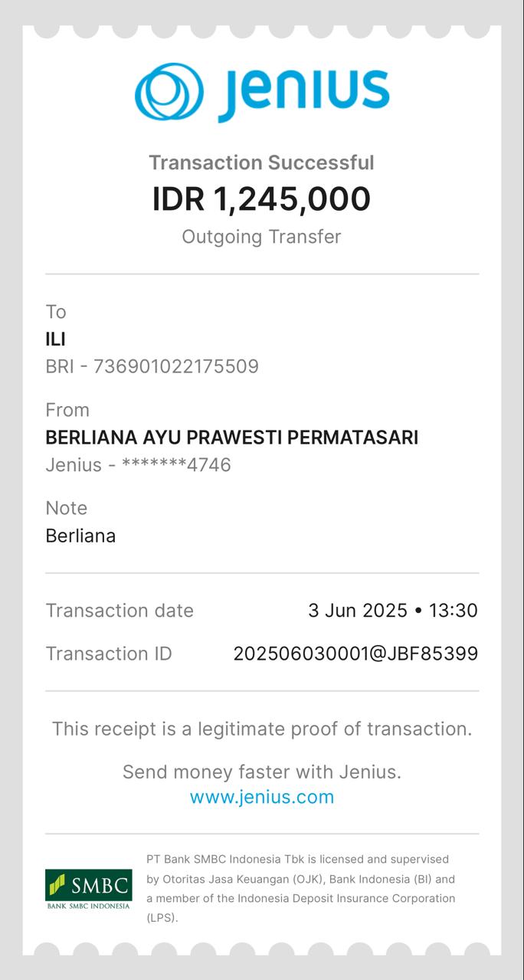Screen dimensions: 524x980
Task: Select recipient name ILI
Action: click(x=55, y=339)
